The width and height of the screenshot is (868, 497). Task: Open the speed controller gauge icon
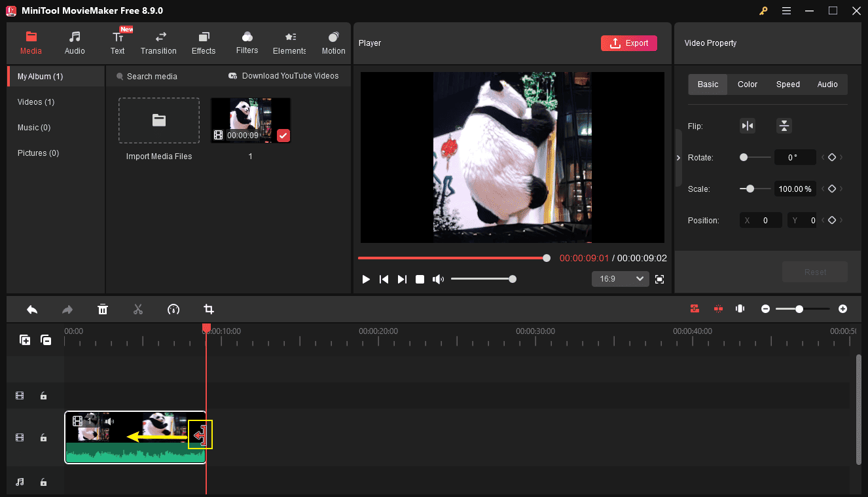(173, 310)
